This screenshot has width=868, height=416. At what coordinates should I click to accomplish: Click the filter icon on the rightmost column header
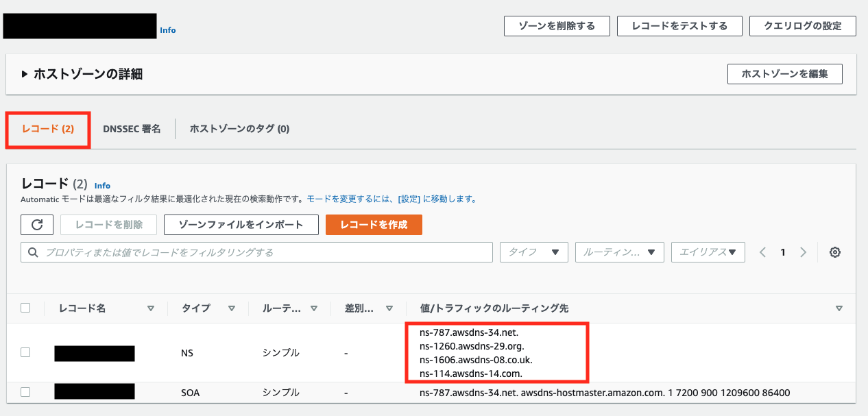(x=839, y=308)
